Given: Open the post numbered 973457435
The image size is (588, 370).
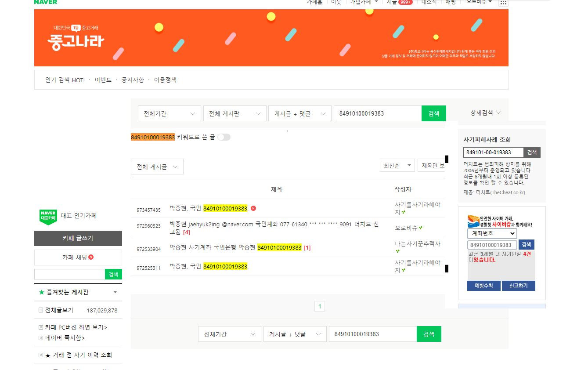Looking at the screenshot, I should tap(209, 208).
